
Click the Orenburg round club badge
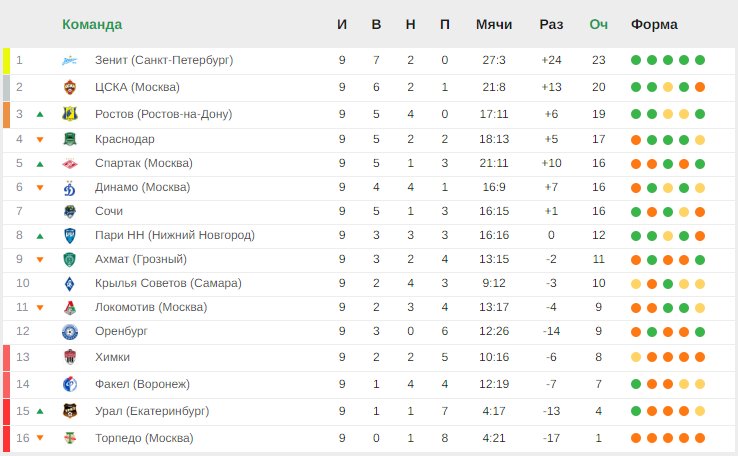[70, 332]
